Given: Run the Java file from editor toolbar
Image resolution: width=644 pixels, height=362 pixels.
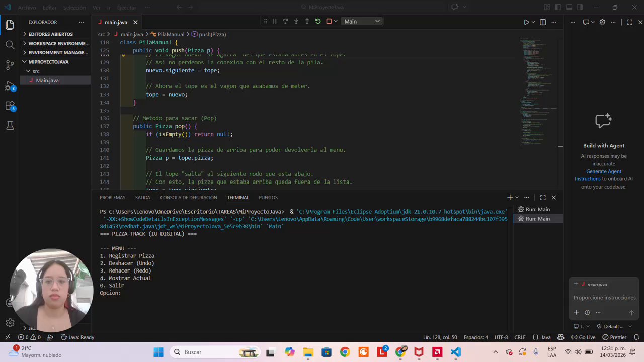Looking at the screenshot, I should 526,22.
